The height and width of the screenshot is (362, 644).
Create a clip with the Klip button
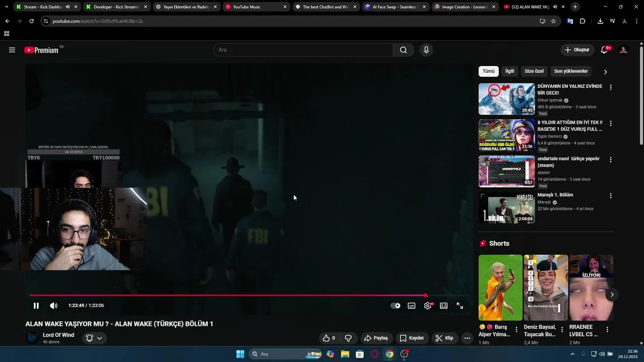[444, 338]
